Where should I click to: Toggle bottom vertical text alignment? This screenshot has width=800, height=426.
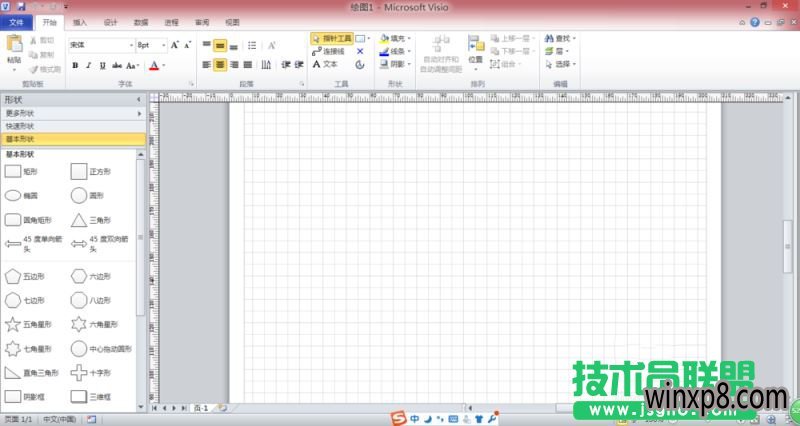click(x=234, y=46)
